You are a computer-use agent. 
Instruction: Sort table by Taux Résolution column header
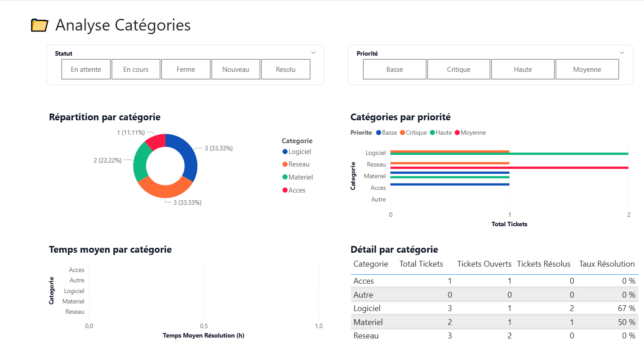coord(607,264)
